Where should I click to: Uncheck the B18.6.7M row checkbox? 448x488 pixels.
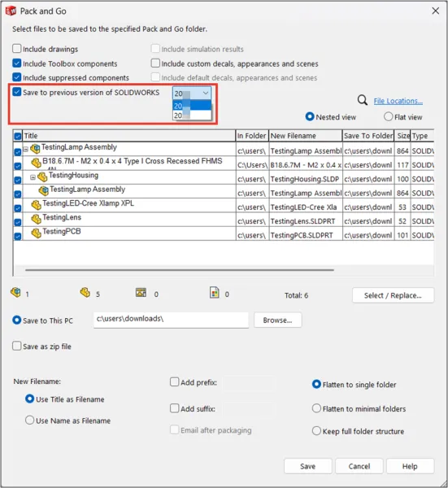click(x=18, y=166)
